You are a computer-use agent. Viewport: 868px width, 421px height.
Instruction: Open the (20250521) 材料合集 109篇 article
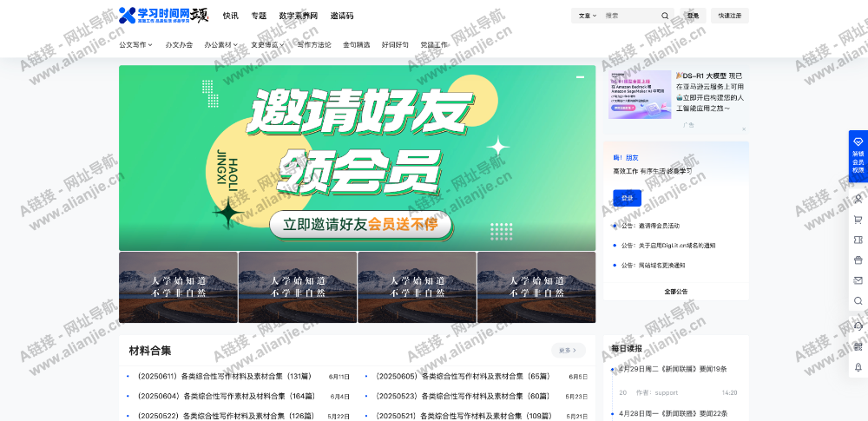[x=464, y=416]
